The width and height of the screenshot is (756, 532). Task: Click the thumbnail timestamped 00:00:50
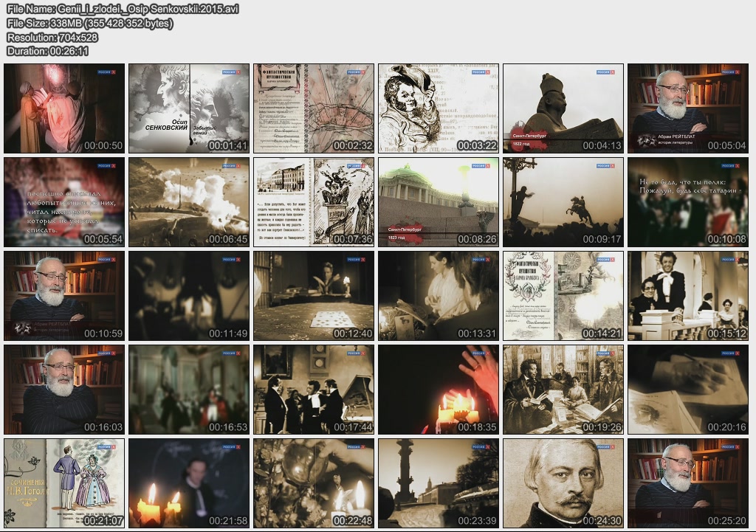[64, 108]
